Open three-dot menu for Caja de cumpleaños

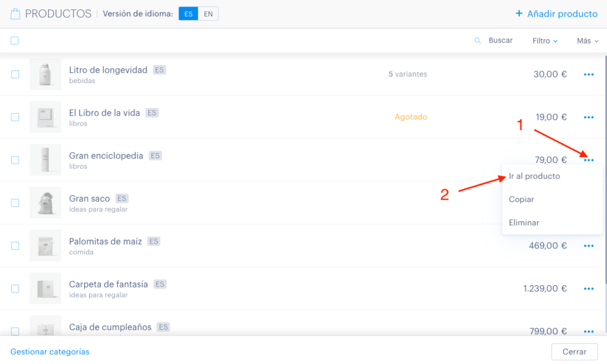coord(589,331)
